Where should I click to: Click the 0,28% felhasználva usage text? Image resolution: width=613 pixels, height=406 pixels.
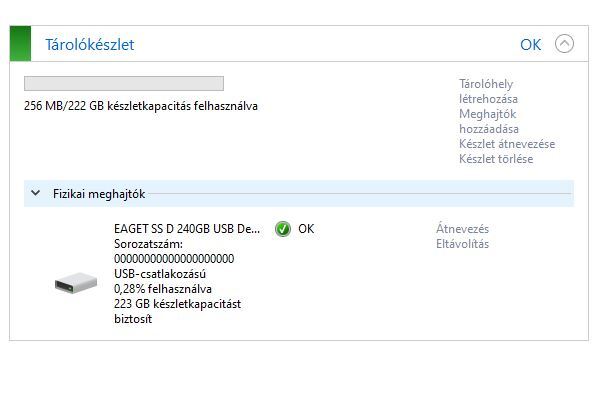(x=163, y=289)
